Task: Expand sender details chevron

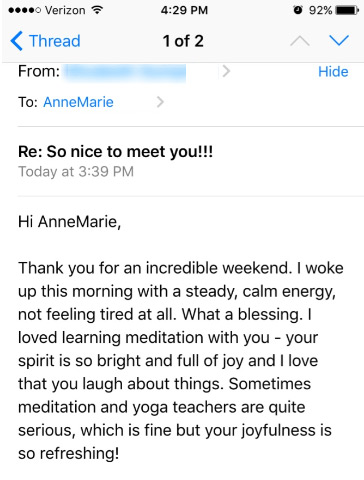Action: [226, 71]
